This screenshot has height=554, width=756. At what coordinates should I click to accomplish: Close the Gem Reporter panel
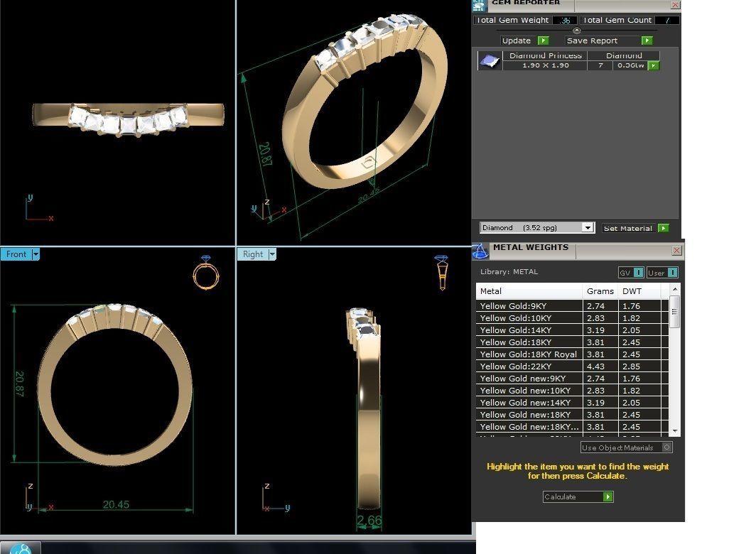tap(675, 5)
